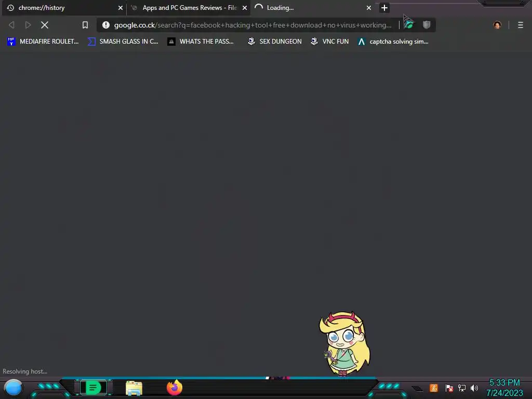Close the chrome://history tab
532x399 pixels.
click(120, 8)
